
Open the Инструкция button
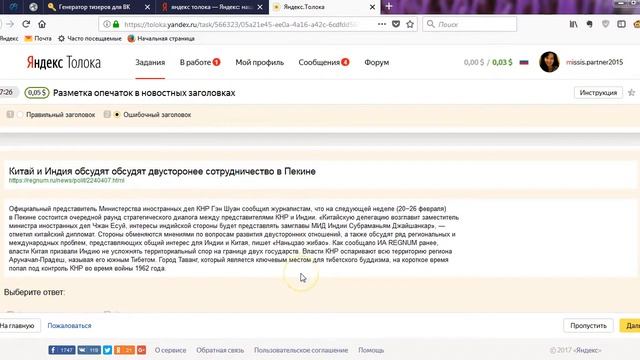pyautogui.click(x=598, y=93)
